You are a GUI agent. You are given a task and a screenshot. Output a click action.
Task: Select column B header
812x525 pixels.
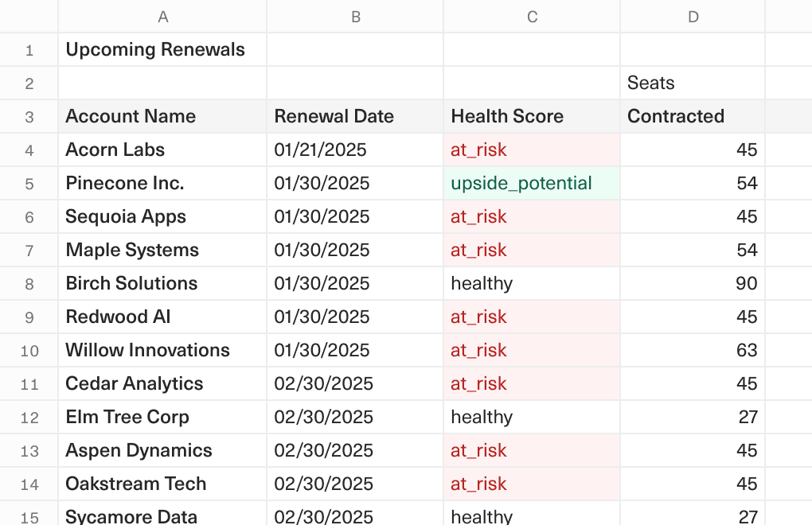click(355, 16)
